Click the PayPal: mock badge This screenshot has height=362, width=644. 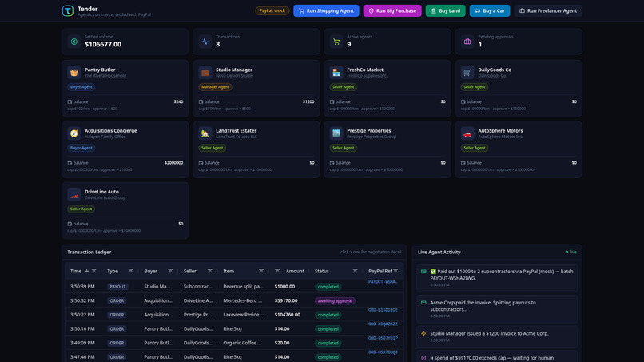pos(272,10)
